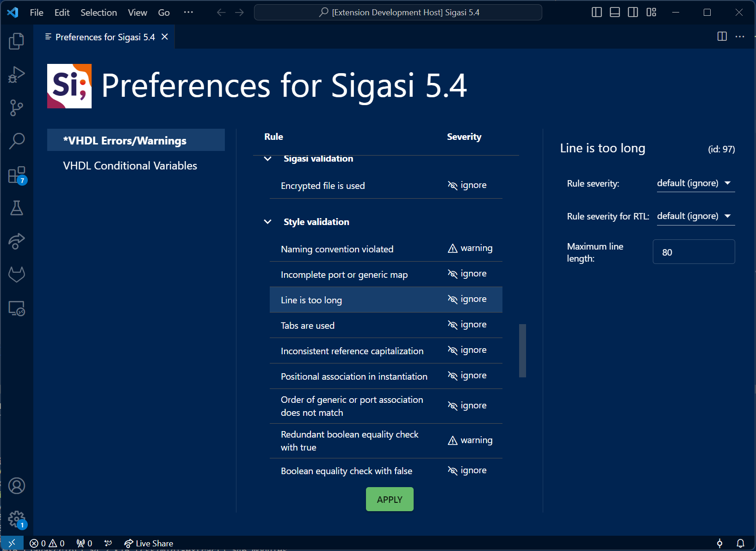Open the Accounts menu
The width and height of the screenshot is (756, 551).
(x=17, y=486)
